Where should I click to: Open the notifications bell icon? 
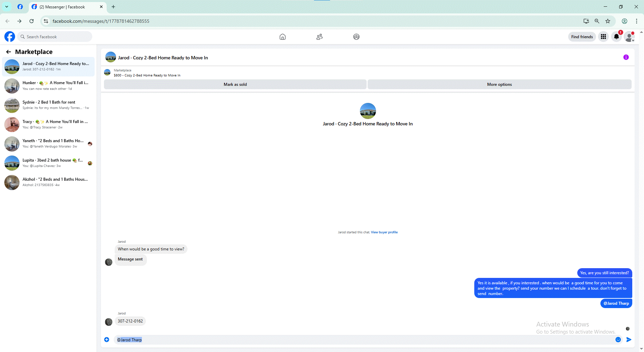[616, 37]
